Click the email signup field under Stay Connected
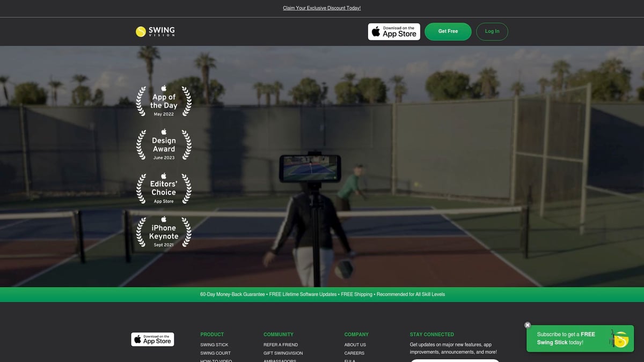The width and height of the screenshot is (644, 362). pyautogui.click(x=455, y=361)
